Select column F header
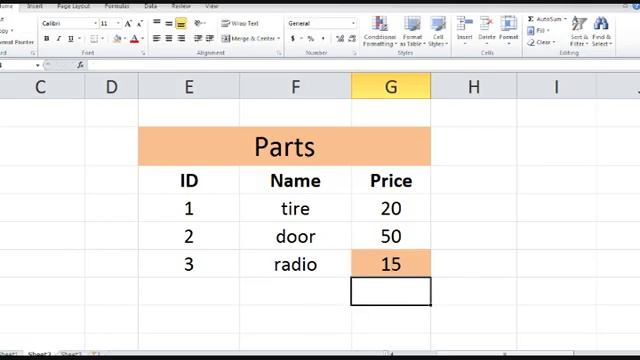The height and width of the screenshot is (360, 640). (295, 86)
